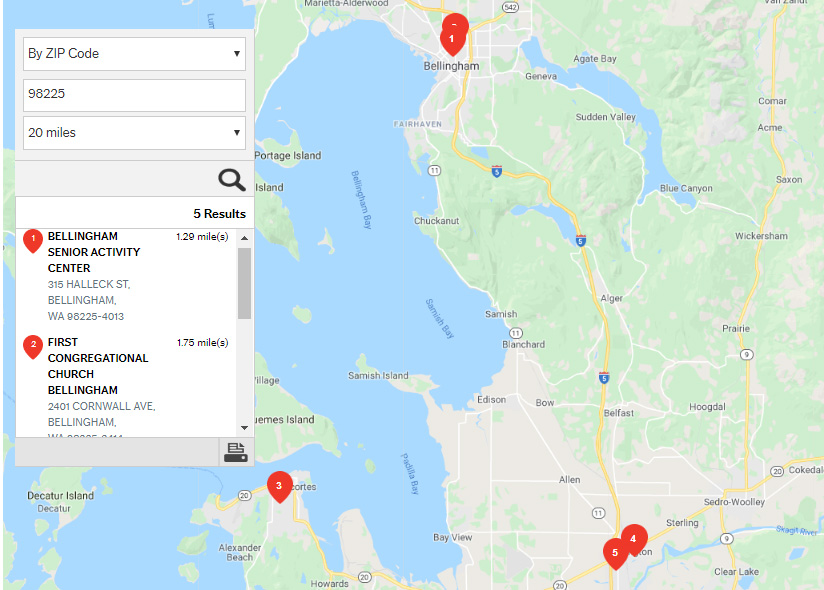Click the Clear Lake map label
Screen dimensions: 824x590
pos(736,572)
